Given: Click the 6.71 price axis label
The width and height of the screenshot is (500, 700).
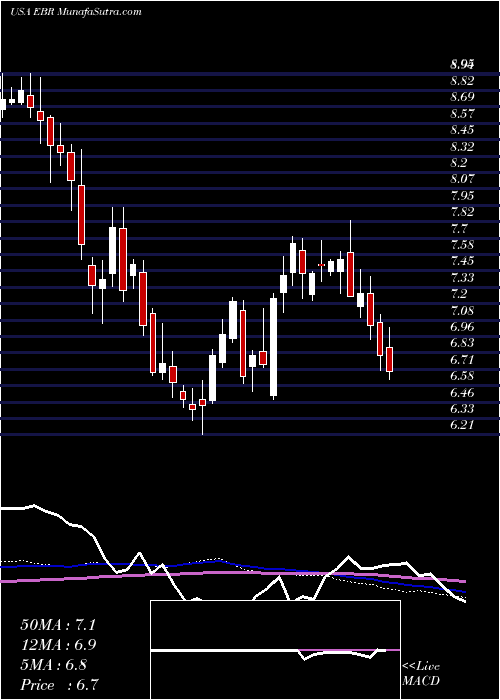Looking at the screenshot, I should coord(462,359).
